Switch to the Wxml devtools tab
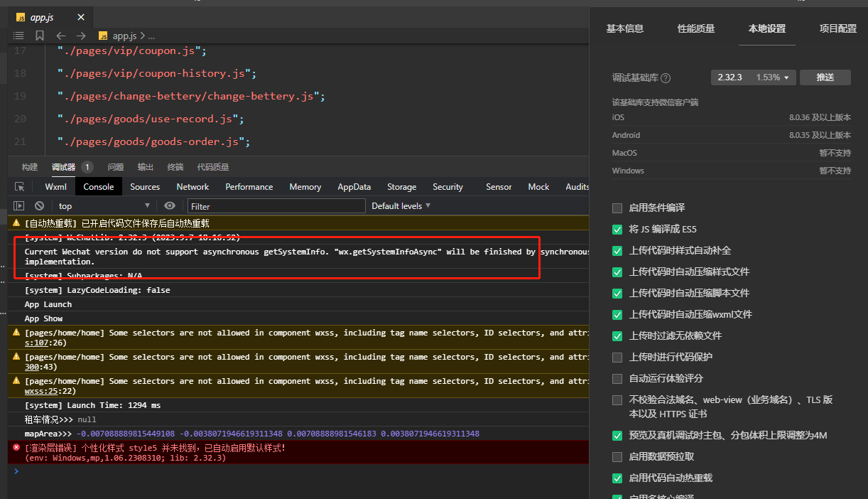 pos(56,187)
